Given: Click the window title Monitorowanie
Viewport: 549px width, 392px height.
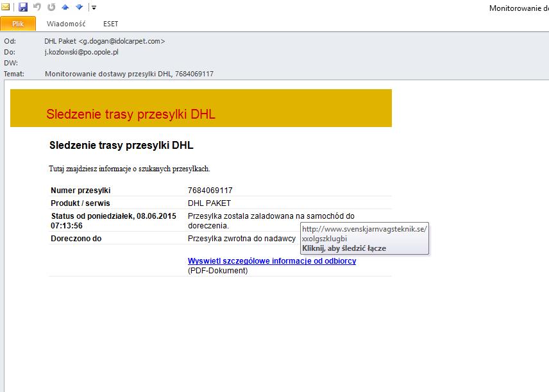Looking at the screenshot, I should point(519,8).
